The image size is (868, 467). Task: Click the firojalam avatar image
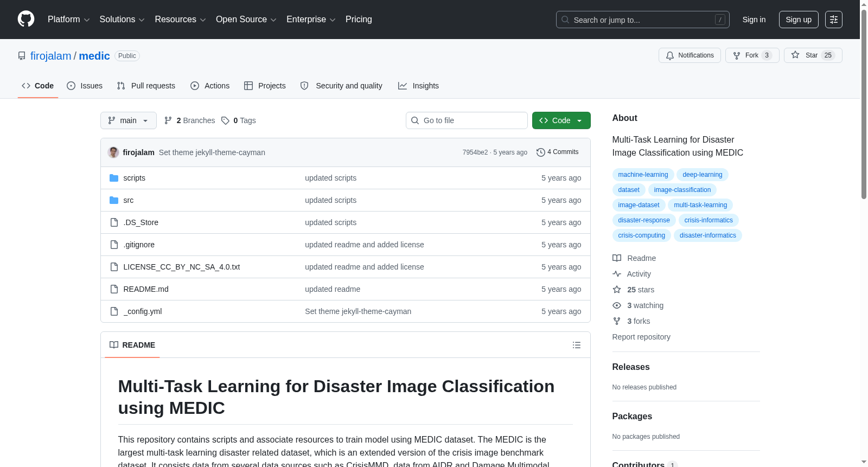113,152
